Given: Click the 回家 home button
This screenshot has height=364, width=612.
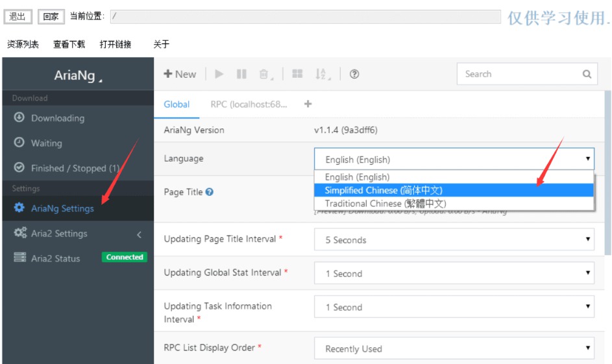Looking at the screenshot, I should [51, 16].
